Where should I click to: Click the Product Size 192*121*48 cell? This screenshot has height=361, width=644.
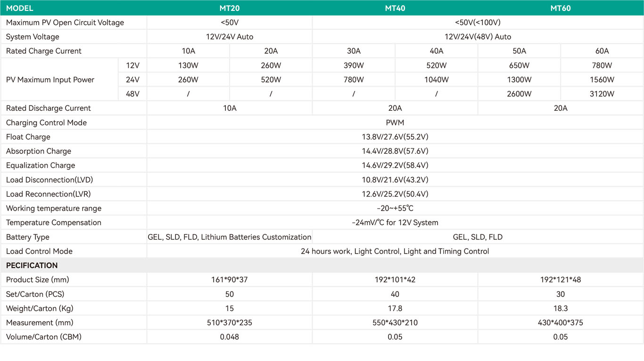coord(561,279)
